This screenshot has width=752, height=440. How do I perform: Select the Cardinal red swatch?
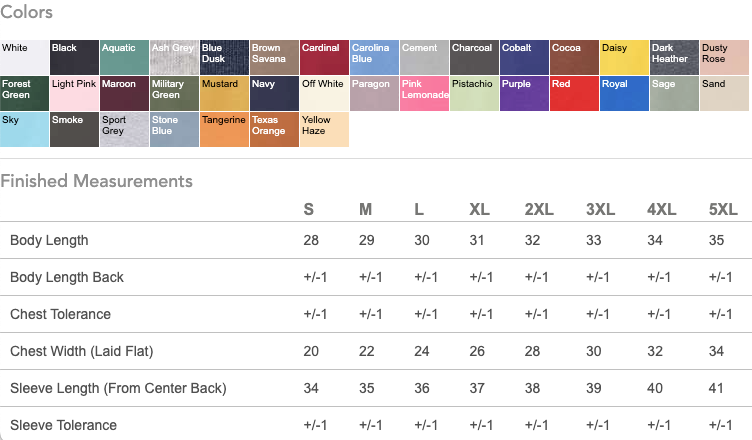324,57
